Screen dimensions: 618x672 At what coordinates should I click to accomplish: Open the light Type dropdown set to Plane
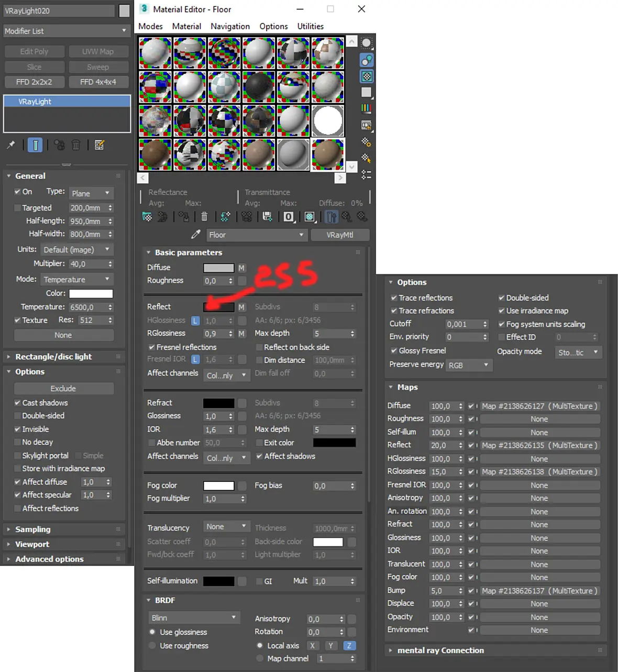(91, 193)
